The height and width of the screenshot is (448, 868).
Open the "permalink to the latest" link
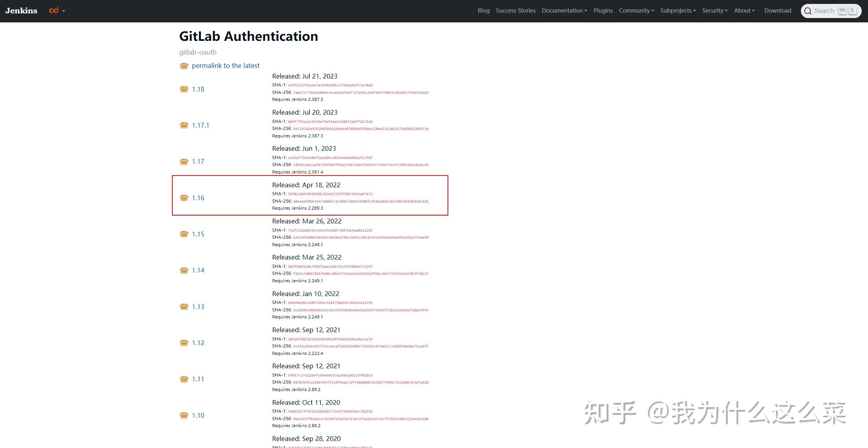(225, 66)
